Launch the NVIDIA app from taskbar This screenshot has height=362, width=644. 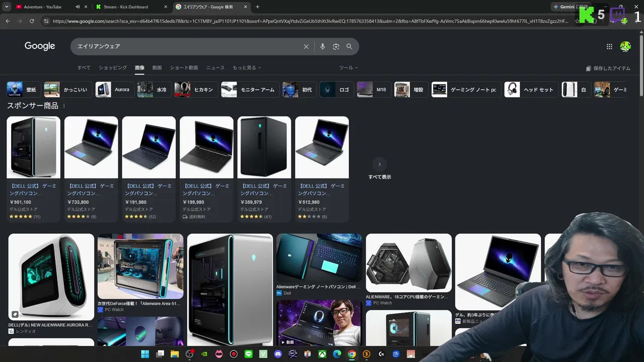coord(204,354)
